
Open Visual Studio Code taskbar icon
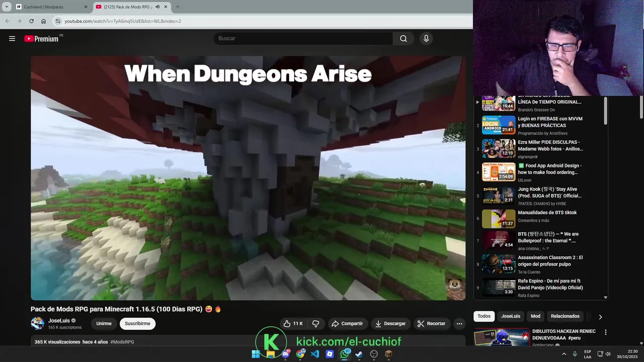(x=315, y=354)
